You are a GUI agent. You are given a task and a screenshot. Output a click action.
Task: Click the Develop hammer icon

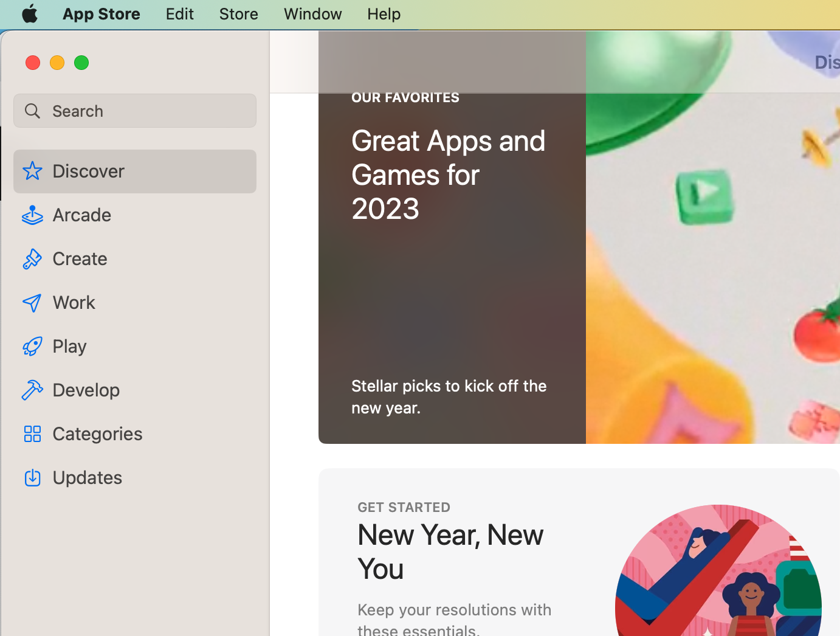click(x=32, y=390)
